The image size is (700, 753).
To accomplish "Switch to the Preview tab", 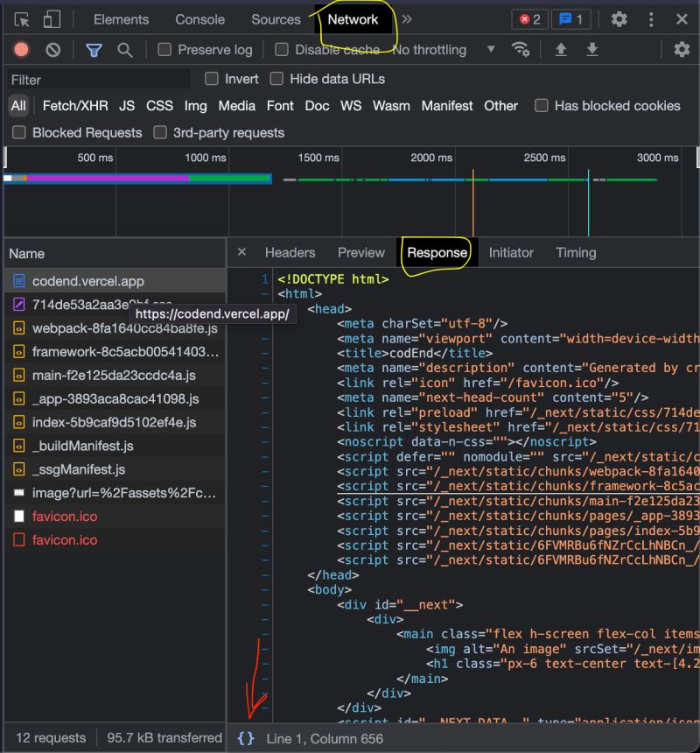I will point(360,252).
